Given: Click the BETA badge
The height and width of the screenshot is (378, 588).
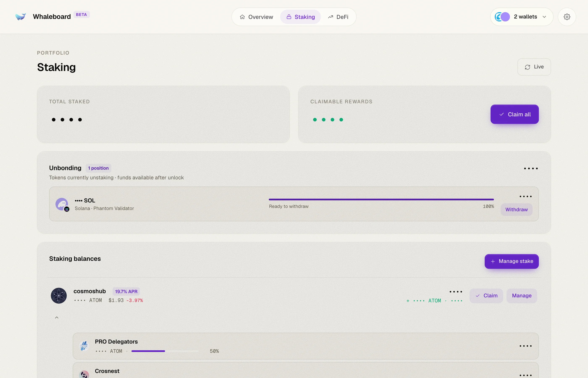Looking at the screenshot, I should (x=81, y=14).
